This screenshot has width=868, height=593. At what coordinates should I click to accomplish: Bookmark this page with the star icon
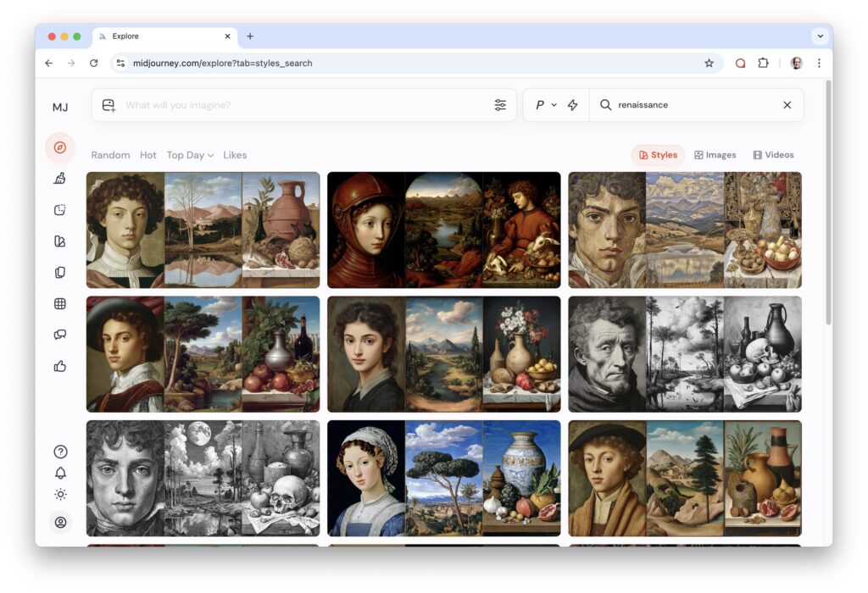pos(709,63)
